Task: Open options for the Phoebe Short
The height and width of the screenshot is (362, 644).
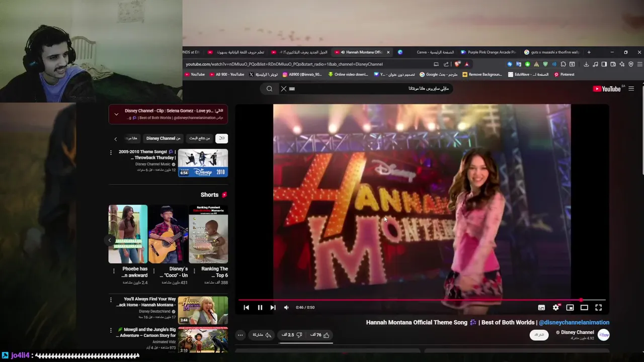Action: tap(115, 271)
